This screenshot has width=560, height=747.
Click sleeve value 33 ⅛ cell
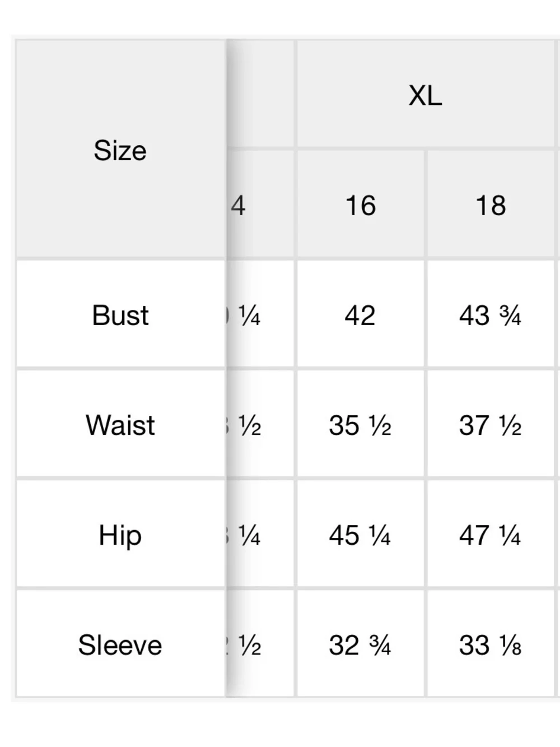[x=491, y=644]
